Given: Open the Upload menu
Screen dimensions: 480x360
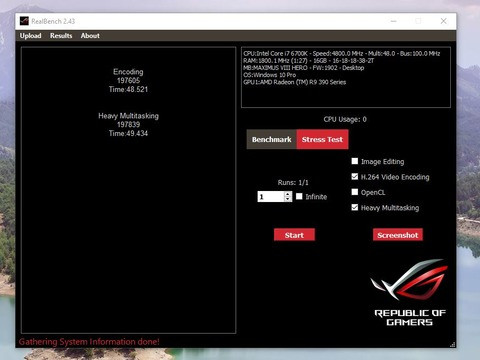Looking at the screenshot, I should point(30,36).
